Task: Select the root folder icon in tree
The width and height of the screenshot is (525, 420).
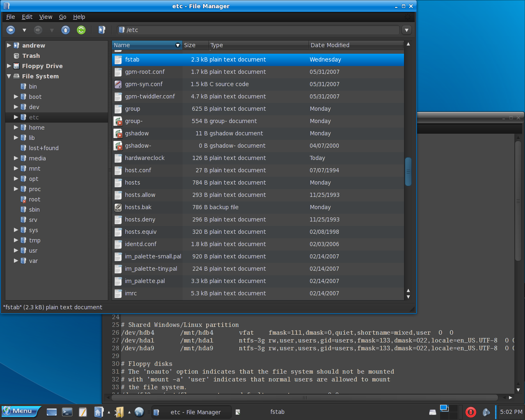Action: [x=23, y=199]
